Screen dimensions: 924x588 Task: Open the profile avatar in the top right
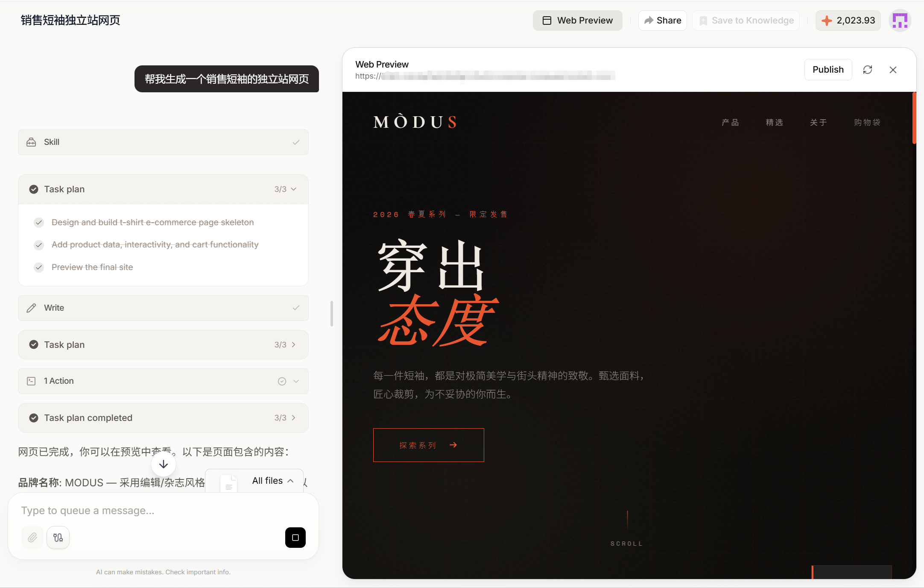pyautogui.click(x=900, y=20)
